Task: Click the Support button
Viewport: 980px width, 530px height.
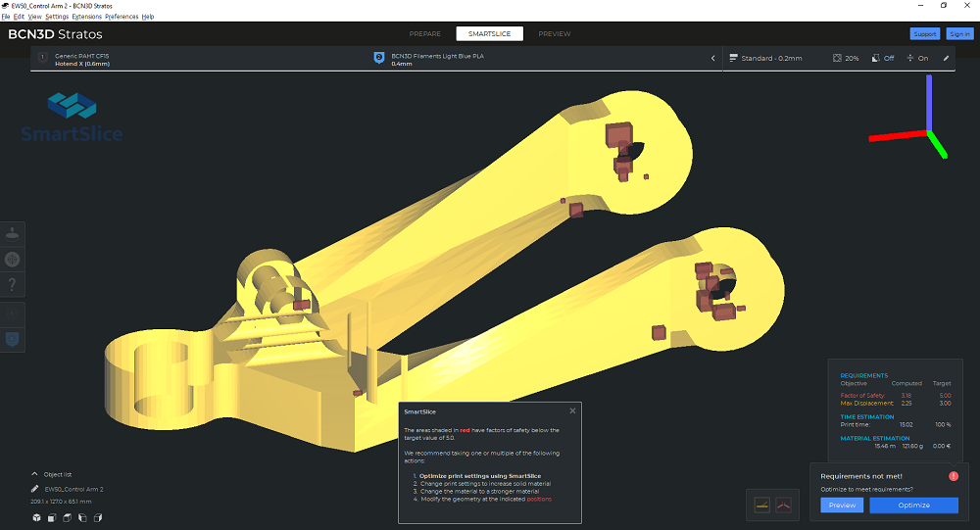Action: (924, 33)
